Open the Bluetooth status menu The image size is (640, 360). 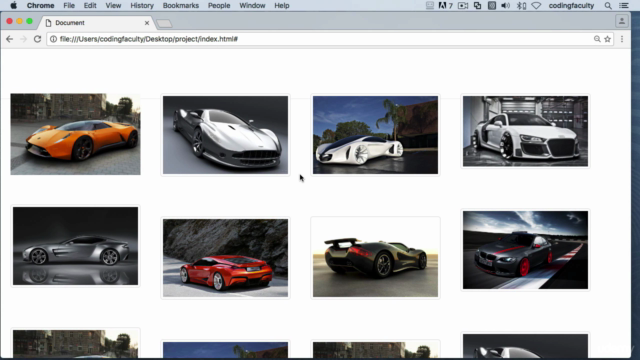tap(521, 5)
